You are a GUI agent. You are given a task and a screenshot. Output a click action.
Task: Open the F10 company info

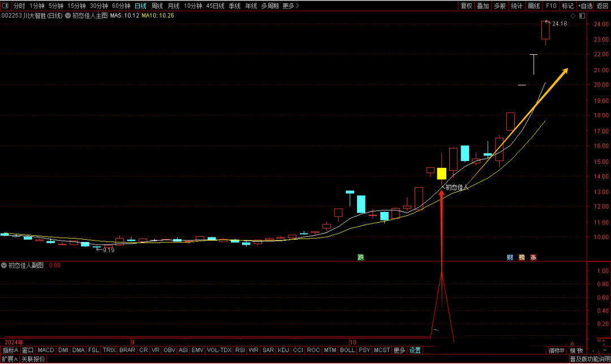tap(550, 6)
